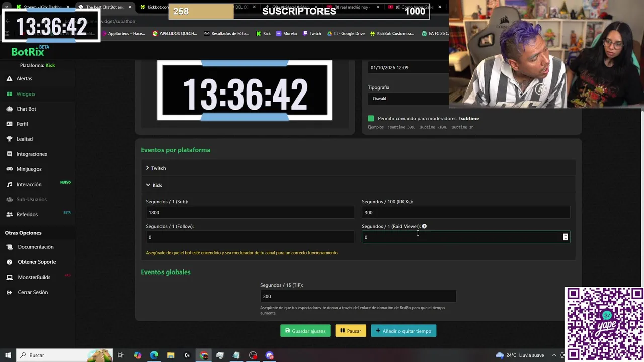Click the Segundos / 1$ (TIP) field
The width and height of the screenshot is (644, 362).
click(358, 296)
